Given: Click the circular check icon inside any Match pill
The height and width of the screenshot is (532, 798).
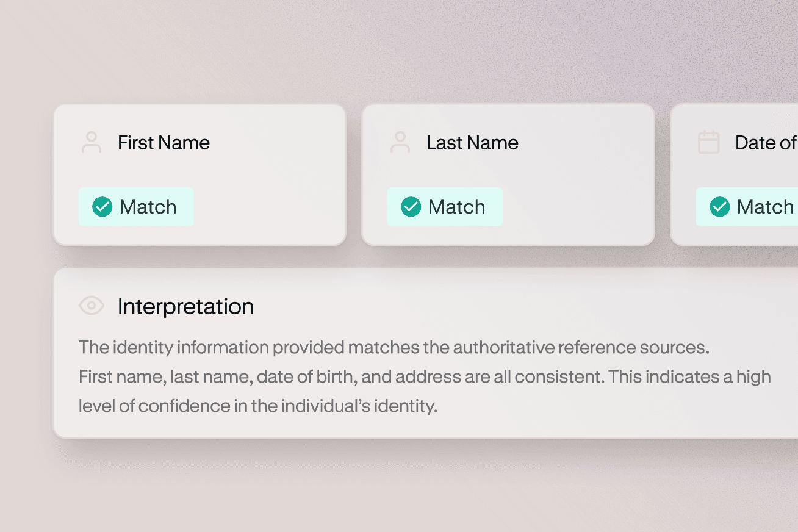Looking at the screenshot, I should (102, 207).
